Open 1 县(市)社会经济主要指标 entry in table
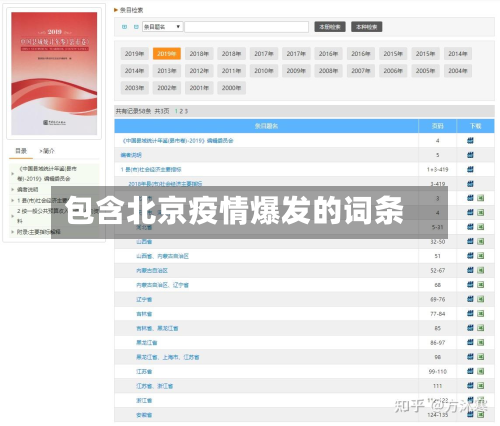Screen dimensions: 500x426 [151, 169]
